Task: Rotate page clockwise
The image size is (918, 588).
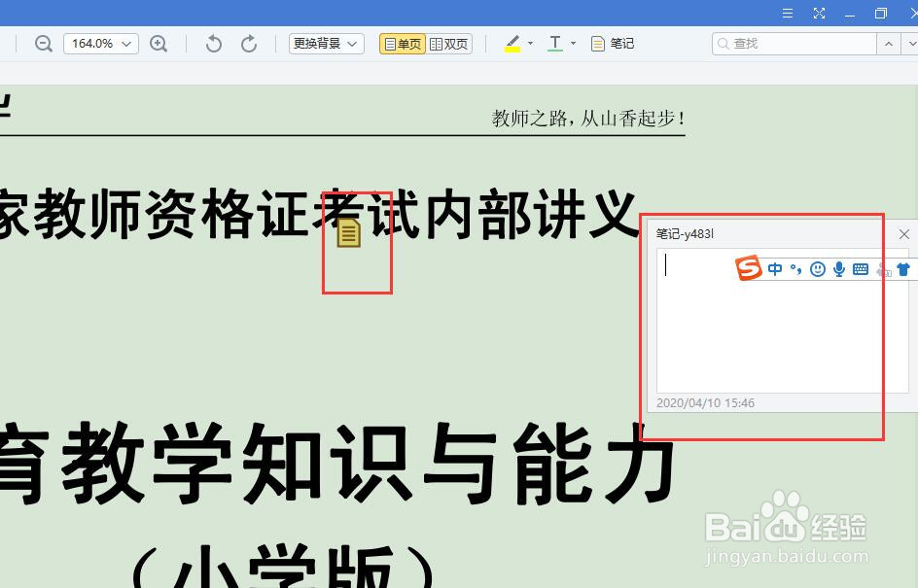Action: [x=249, y=44]
